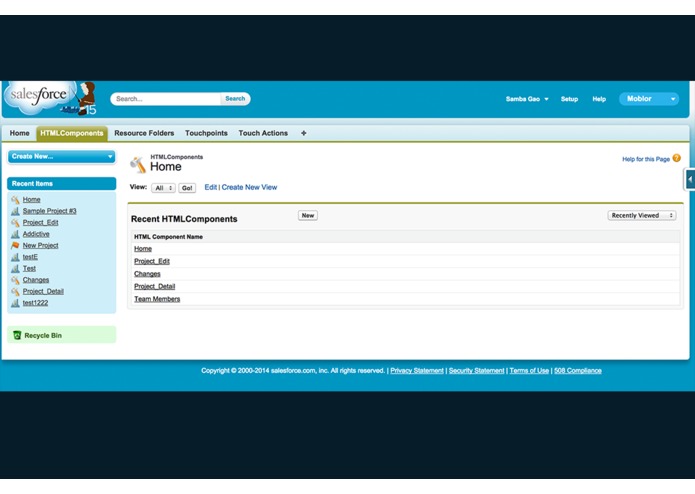Click the icon beside Test recent item

click(16, 268)
